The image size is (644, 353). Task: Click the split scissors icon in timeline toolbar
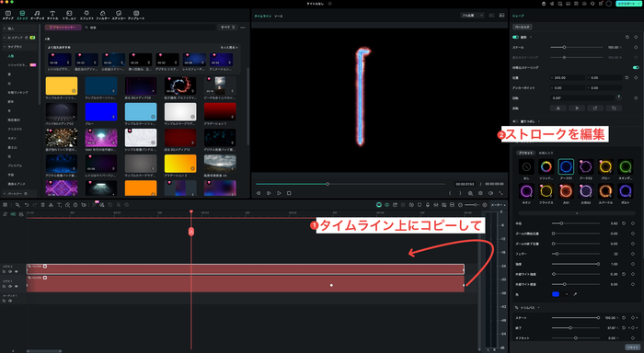(51, 205)
